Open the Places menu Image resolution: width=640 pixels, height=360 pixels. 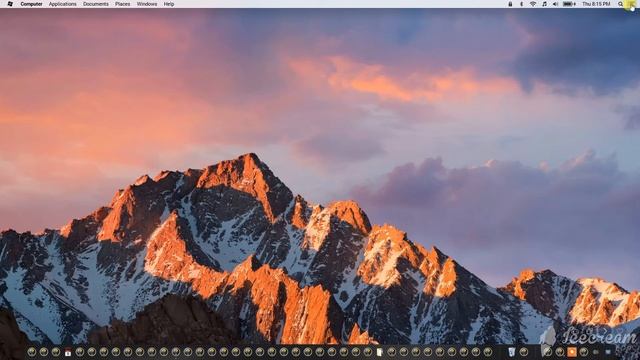point(122,4)
